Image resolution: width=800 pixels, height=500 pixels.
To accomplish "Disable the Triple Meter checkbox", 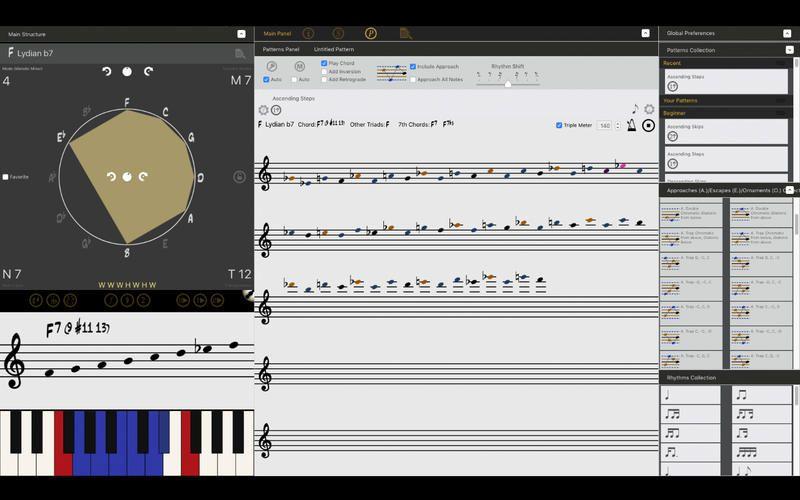I will click(x=559, y=125).
